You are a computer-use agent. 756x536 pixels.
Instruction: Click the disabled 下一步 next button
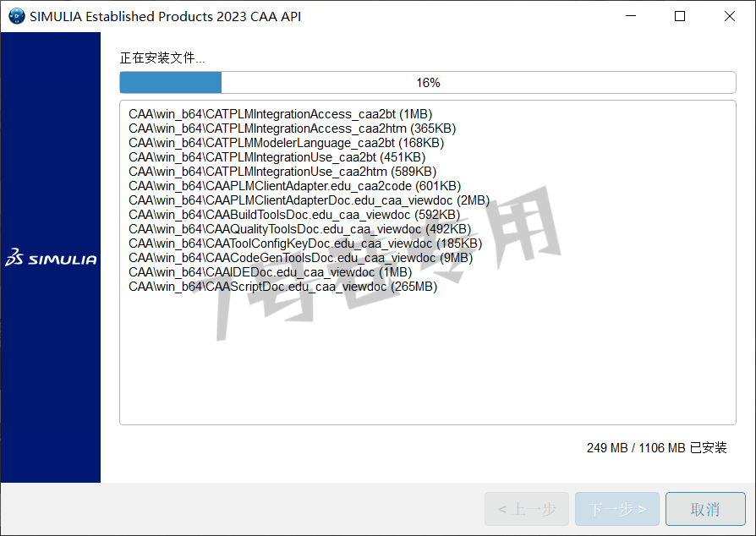click(x=617, y=509)
